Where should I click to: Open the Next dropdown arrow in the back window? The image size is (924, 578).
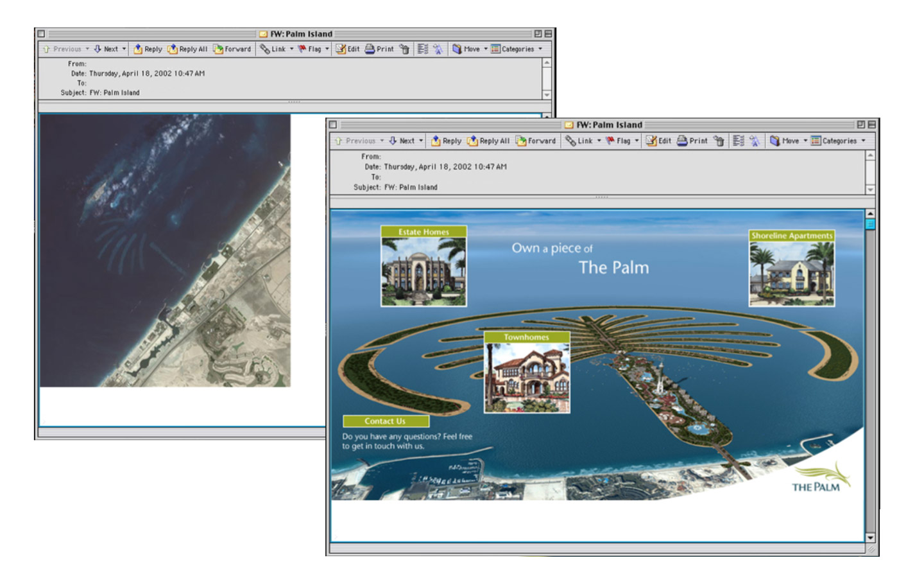pyautogui.click(x=124, y=49)
